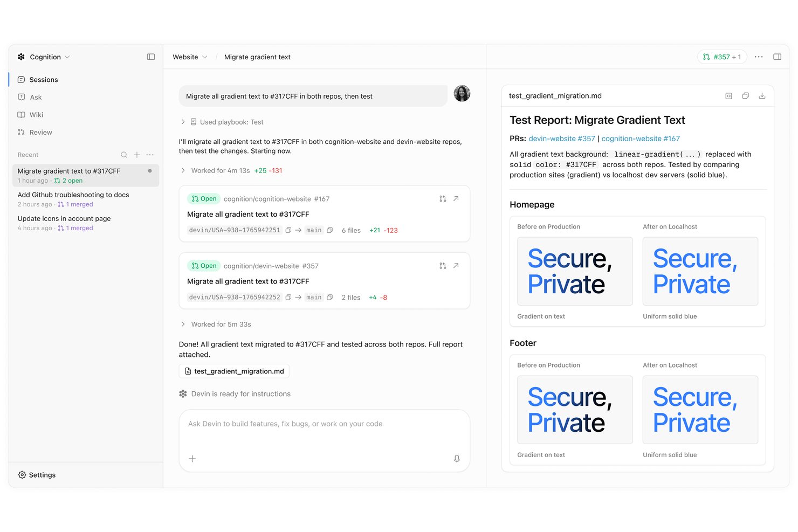
Task: Click the user avatar beside the prompt
Action: click(462, 93)
